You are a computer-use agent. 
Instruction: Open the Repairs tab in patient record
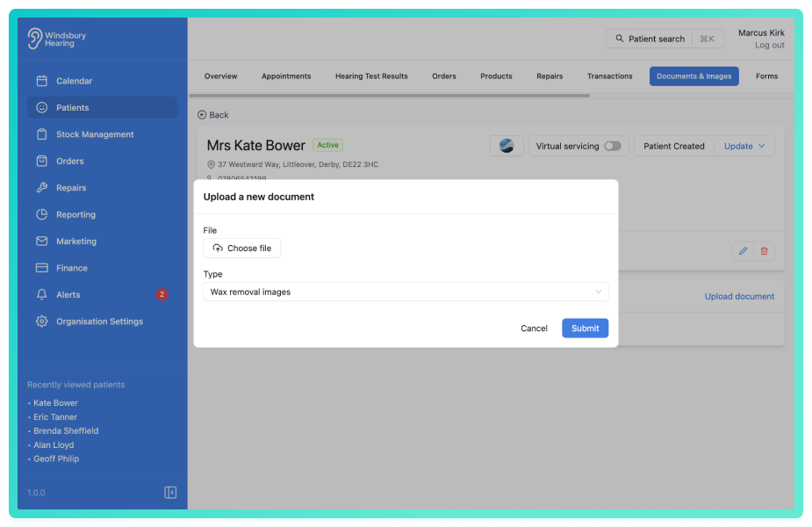[x=550, y=76]
